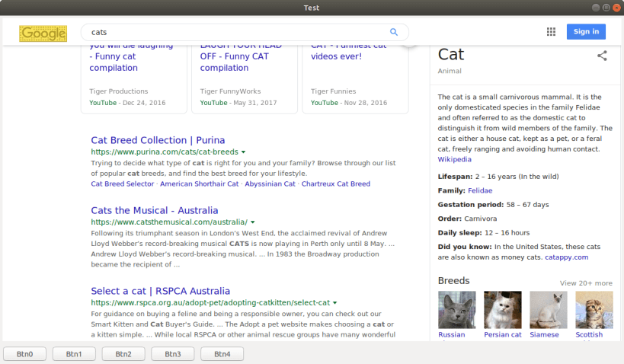This screenshot has height=364, width=624.
Task: Click the American Shorthair Cat sitelink
Action: coord(200,184)
